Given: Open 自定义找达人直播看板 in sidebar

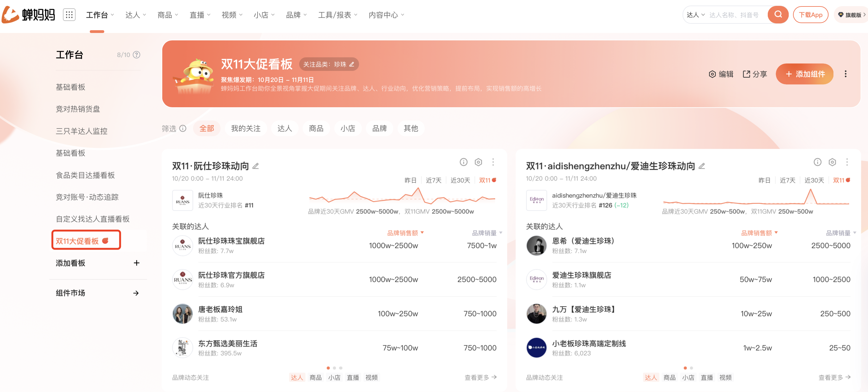Looking at the screenshot, I should pos(93,219).
